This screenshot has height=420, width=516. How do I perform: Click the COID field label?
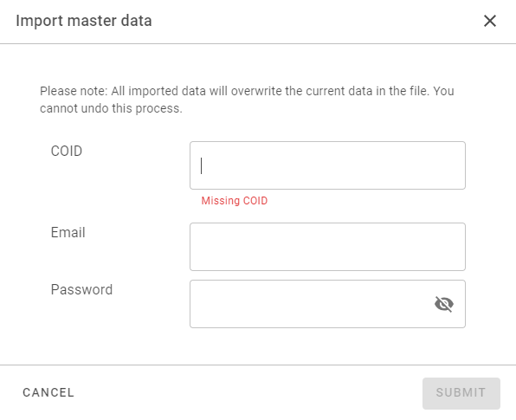67,151
